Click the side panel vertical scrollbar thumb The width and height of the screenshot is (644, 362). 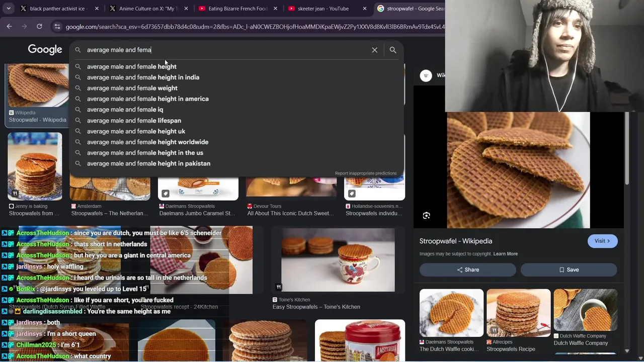click(627, 148)
